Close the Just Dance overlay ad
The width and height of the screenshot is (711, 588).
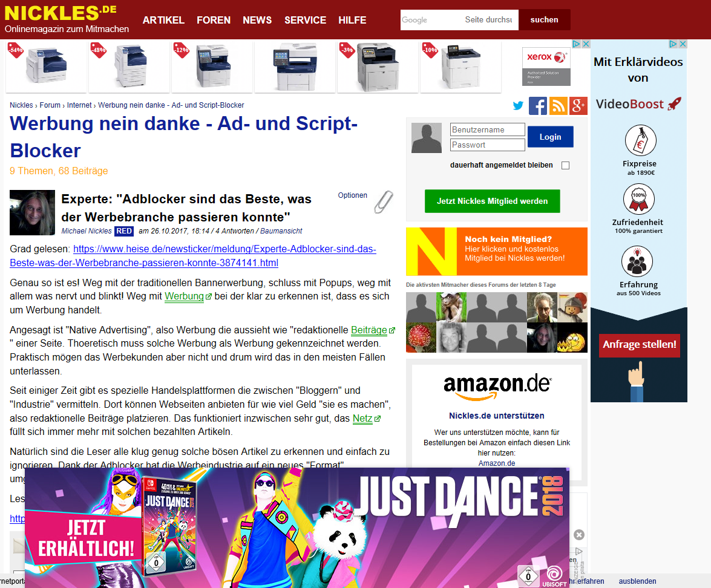click(x=579, y=535)
